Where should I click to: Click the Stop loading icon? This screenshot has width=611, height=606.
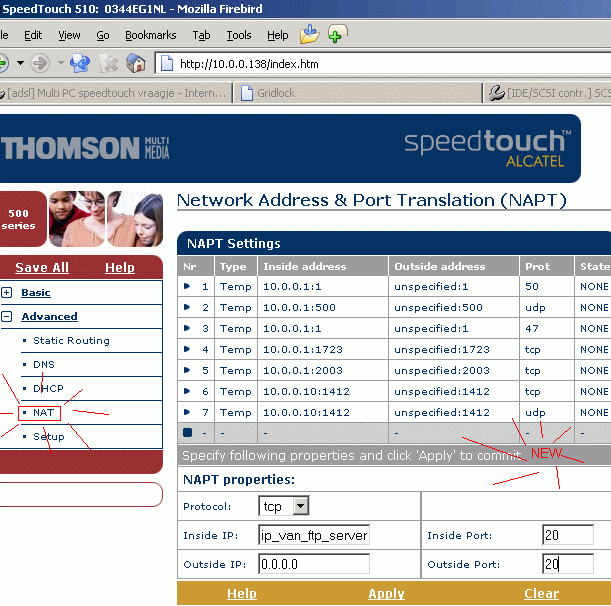click(109, 63)
